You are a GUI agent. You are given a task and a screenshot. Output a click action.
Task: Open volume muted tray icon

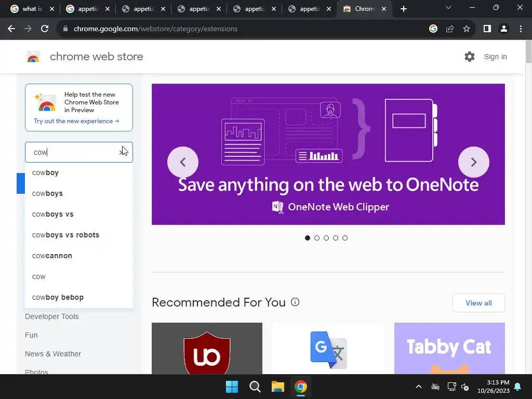coord(465,387)
